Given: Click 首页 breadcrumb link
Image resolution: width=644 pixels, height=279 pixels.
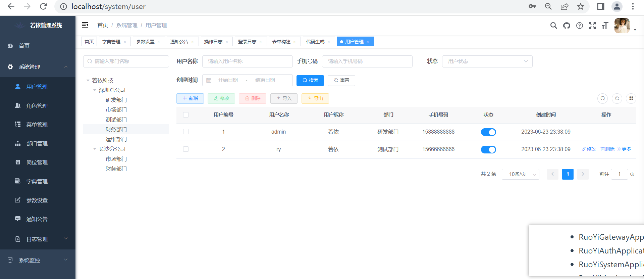Looking at the screenshot, I should pos(103,25).
